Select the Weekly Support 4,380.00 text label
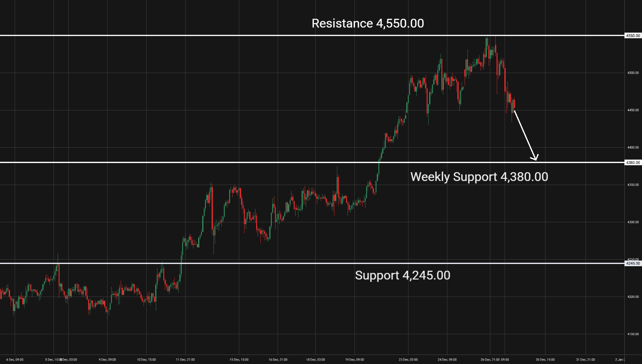642x364 pixels. click(479, 177)
